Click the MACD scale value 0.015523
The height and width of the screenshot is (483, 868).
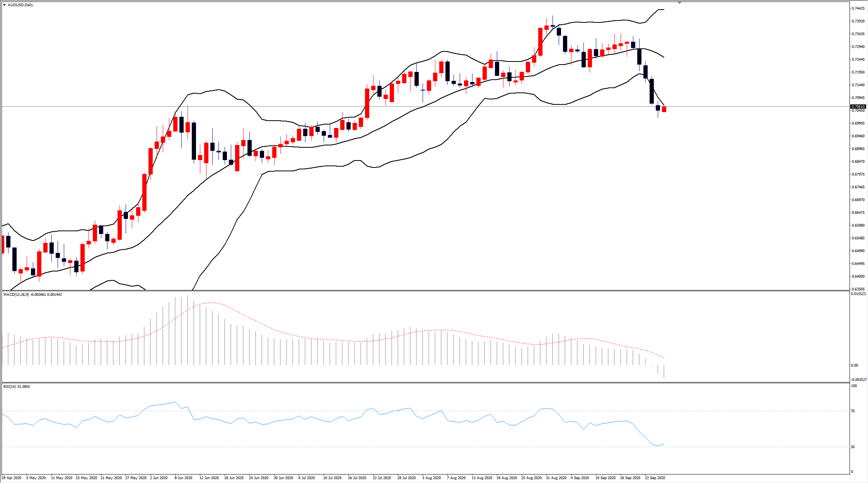pos(858,294)
